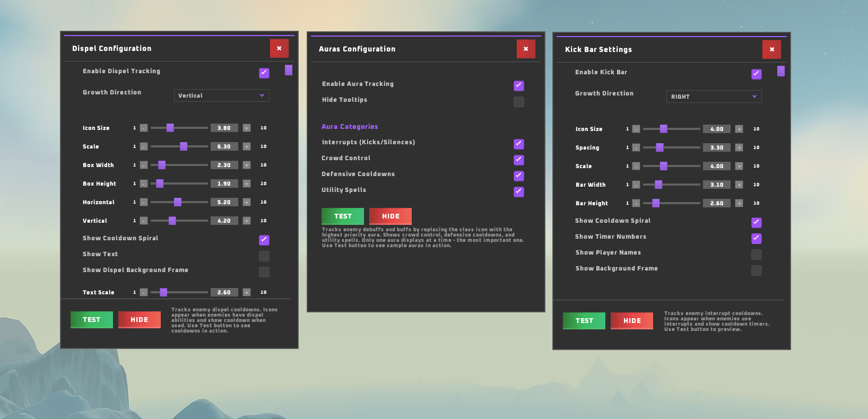Increase Bar Height with plus button

(x=739, y=203)
